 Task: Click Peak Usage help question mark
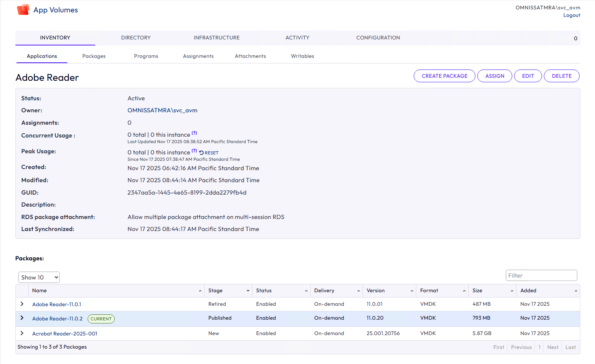(194, 151)
